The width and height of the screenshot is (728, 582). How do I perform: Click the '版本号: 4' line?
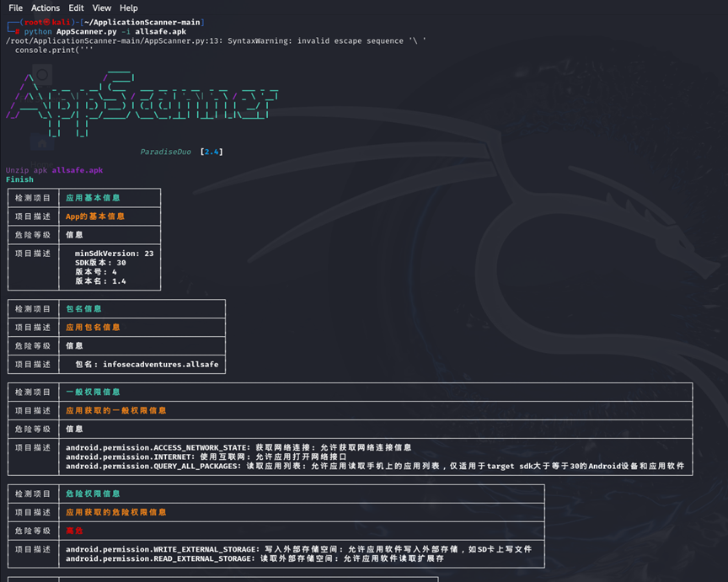click(96, 272)
